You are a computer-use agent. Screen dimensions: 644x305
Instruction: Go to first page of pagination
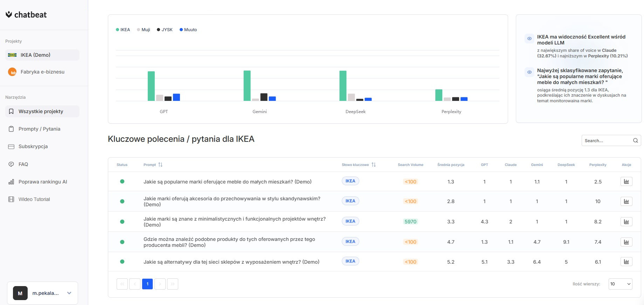tap(122, 284)
